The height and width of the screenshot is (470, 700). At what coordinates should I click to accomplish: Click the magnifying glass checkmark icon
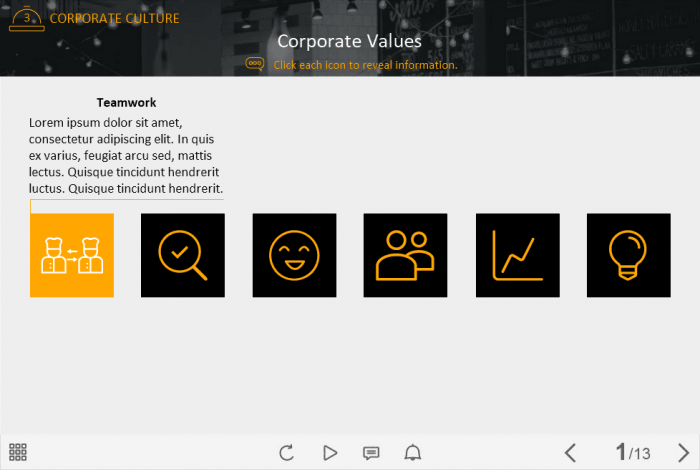183,255
